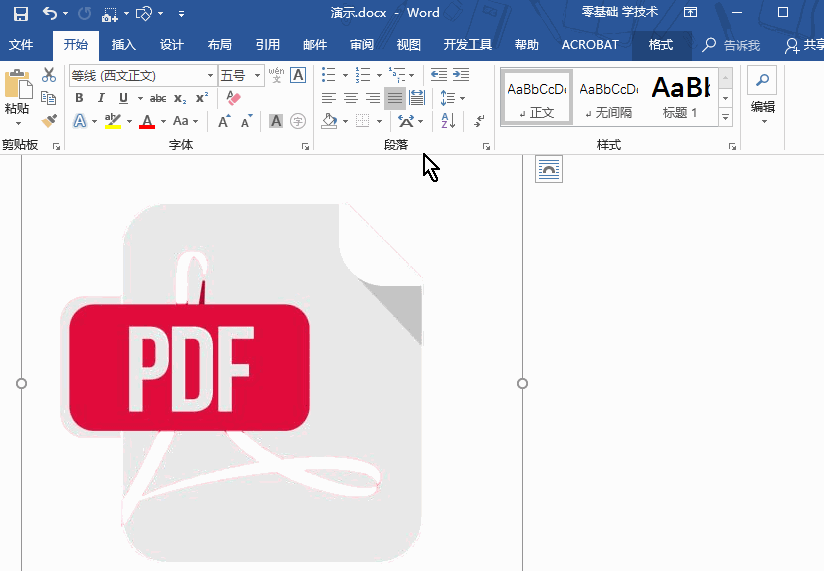Apply numbered list
The height and width of the screenshot is (571, 824).
coord(363,75)
